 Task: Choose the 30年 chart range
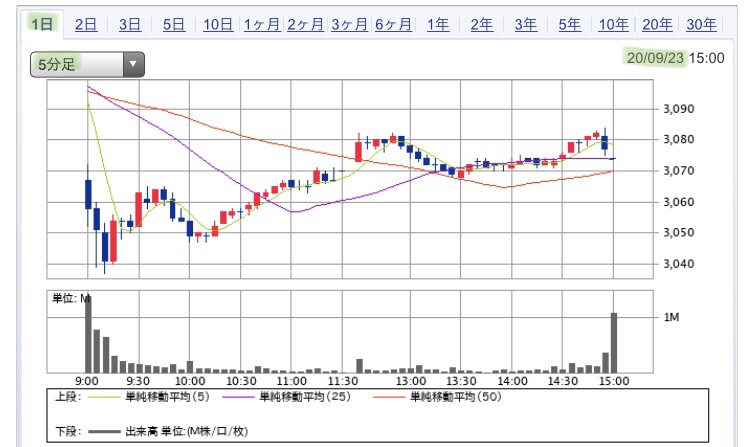click(x=701, y=24)
